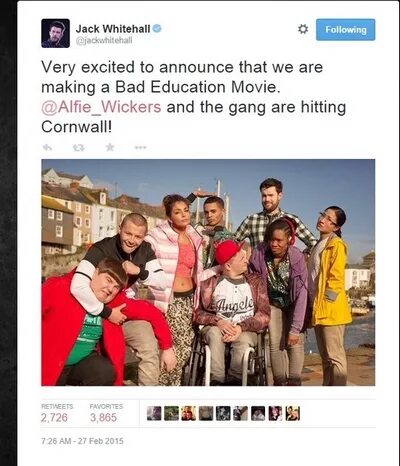Click the last user avatar in the favoriters row
Viewport: 400px width, 466px height.
coord(293,413)
